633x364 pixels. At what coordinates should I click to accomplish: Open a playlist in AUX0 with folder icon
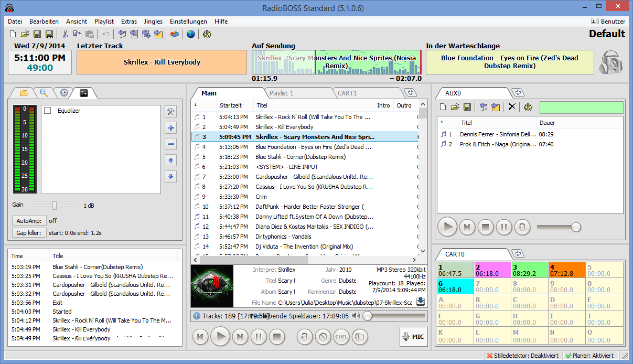(455, 107)
